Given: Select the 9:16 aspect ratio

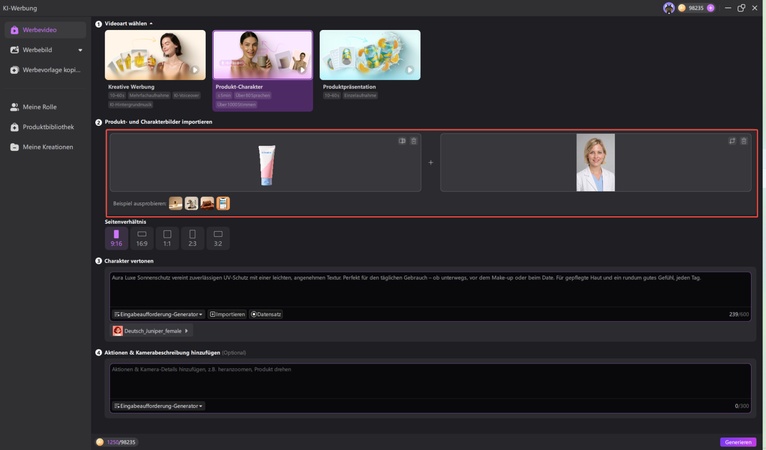Looking at the screenshot, I should click(x=116, y=238).
